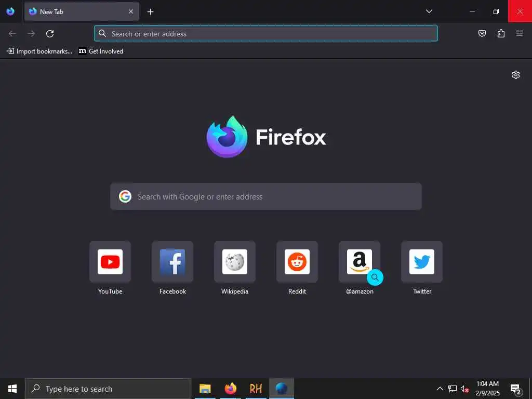
Task: Open the Windows Start menu
Action: tap(12, 389)
